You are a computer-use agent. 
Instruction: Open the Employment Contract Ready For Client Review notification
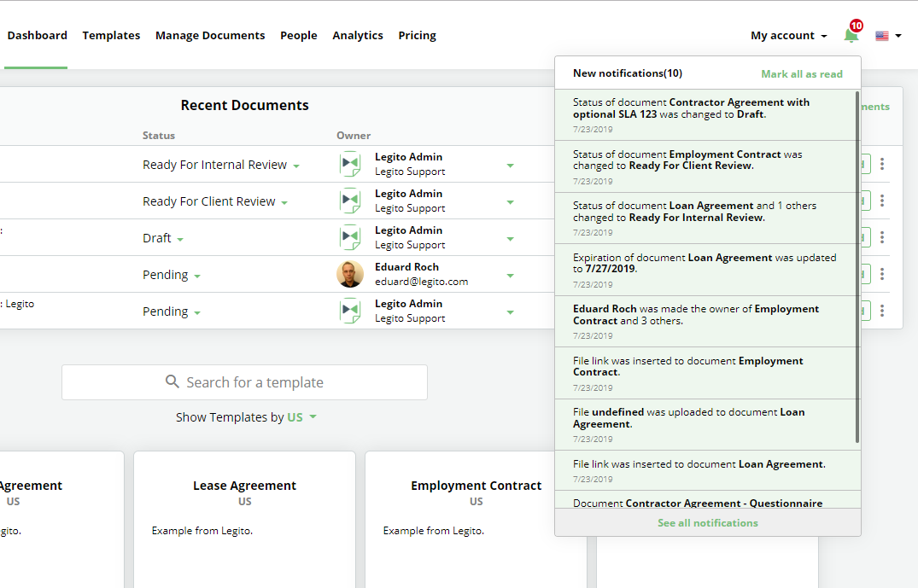(x=705, y=166)
